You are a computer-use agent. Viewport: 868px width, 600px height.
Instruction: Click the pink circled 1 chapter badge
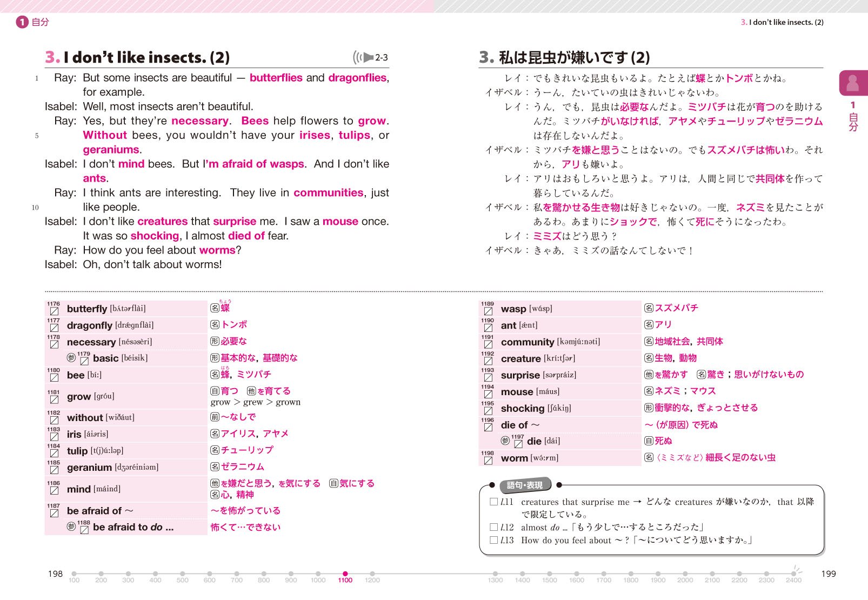(x=22, y=22)
